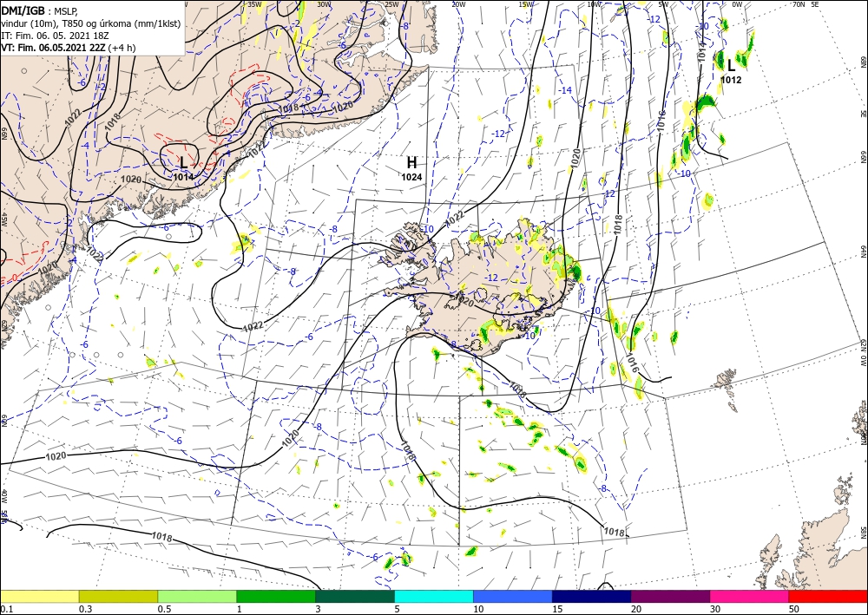The height and width of the screenshot is (615, 868).
Task: Select the yellow 0.1 precipitation legend swatch
Action: click(39, 597)
